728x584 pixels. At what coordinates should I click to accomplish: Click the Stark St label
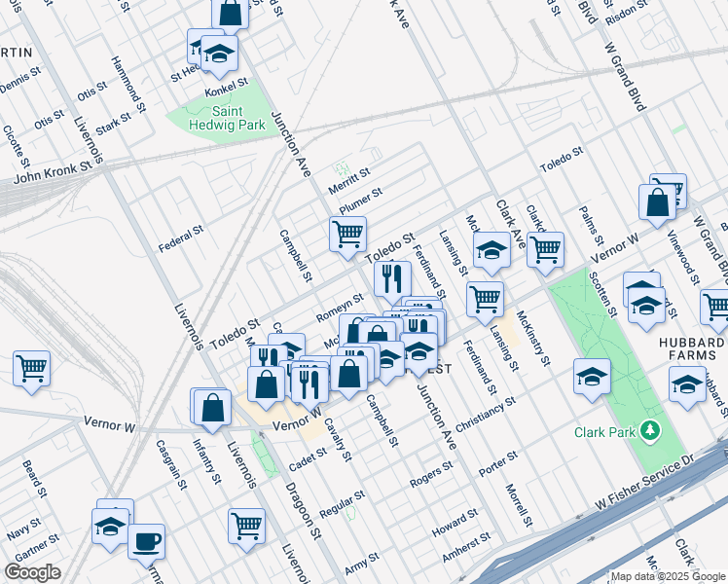tap(113, 124)
